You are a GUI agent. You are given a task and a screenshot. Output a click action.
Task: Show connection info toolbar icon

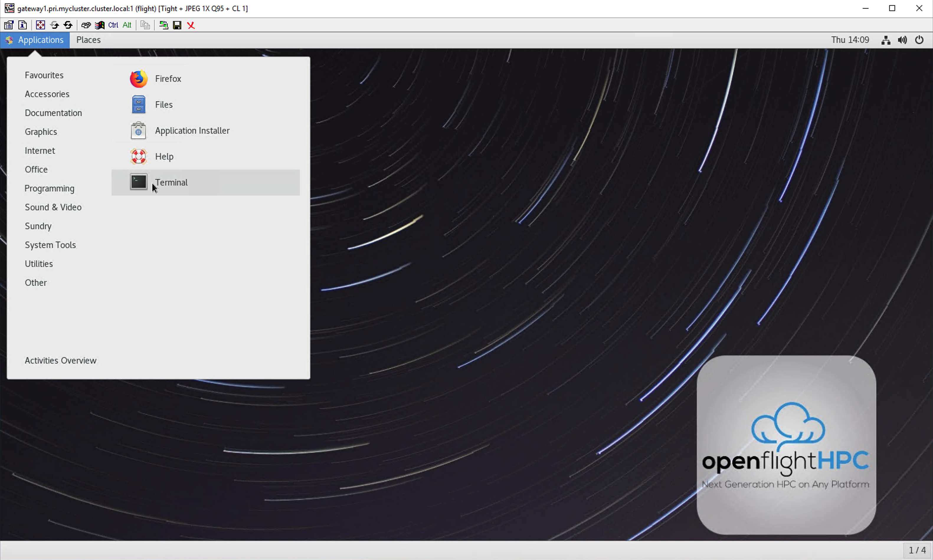23,25
